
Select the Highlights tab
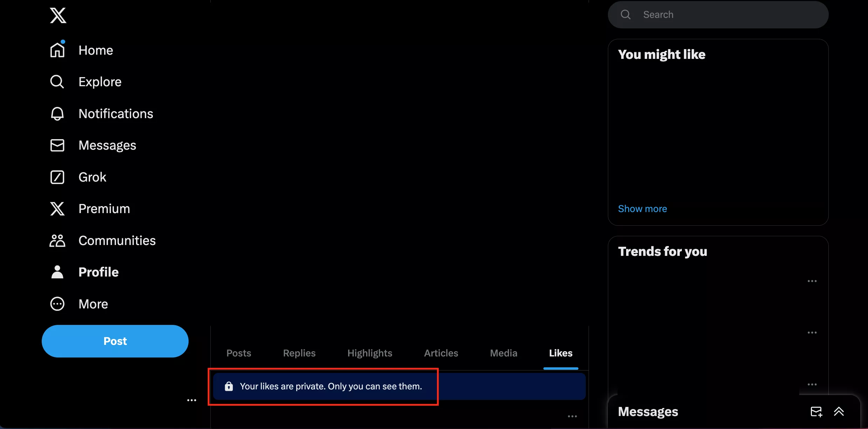pos(369,353)
